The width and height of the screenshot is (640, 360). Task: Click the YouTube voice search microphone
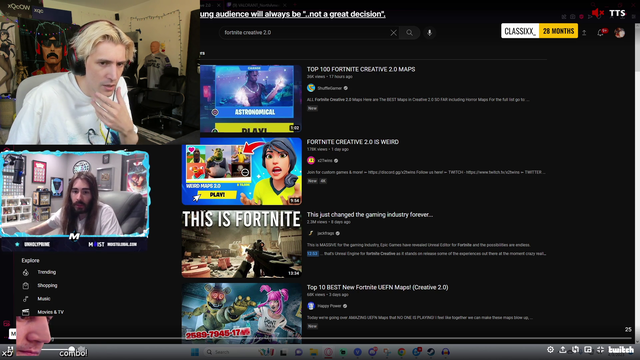[429, 33]
